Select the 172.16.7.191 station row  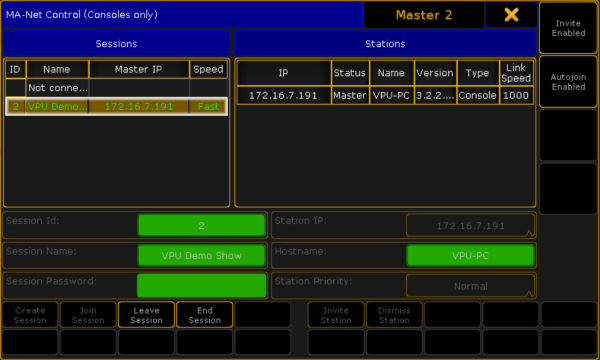[385, 95]
